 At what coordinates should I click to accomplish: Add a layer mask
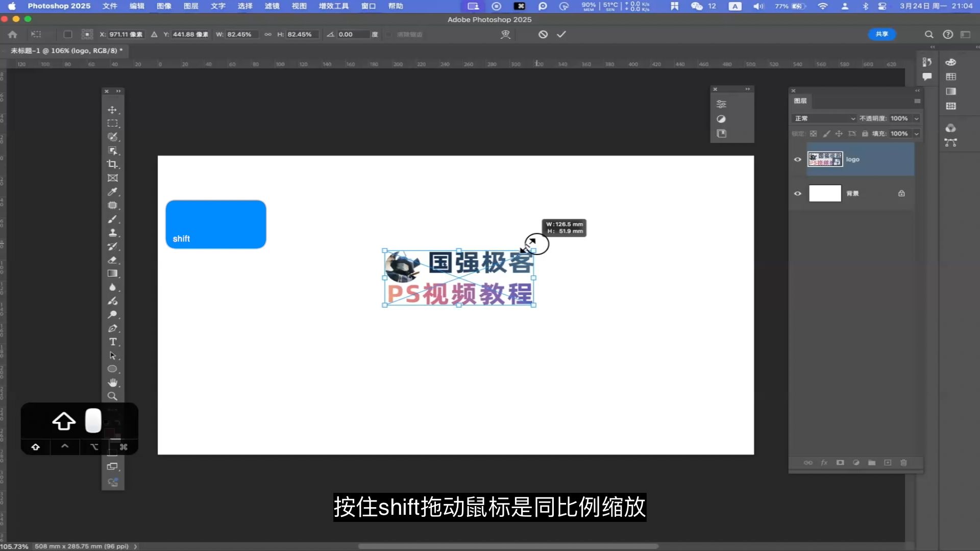840,463
